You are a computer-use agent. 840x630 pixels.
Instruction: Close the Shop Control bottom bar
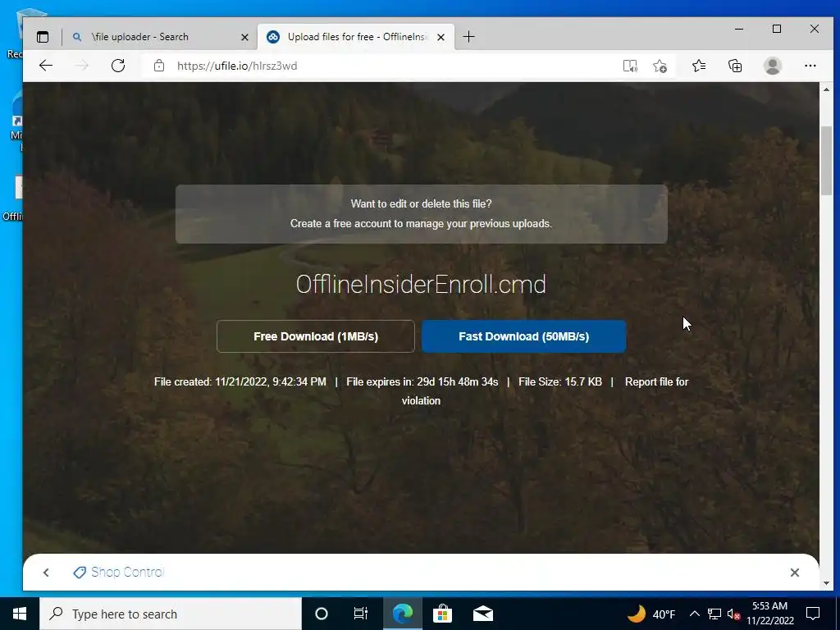click(x=794, y=573)
